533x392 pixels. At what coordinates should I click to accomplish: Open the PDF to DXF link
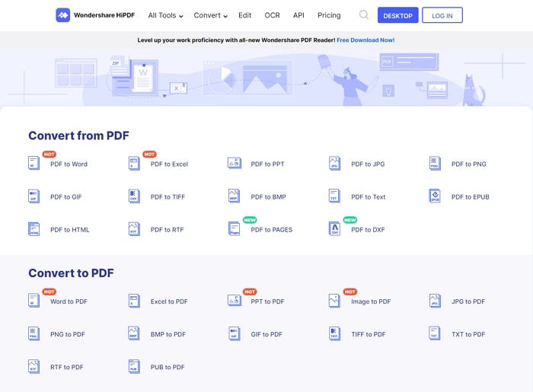[x=368, y=230]
